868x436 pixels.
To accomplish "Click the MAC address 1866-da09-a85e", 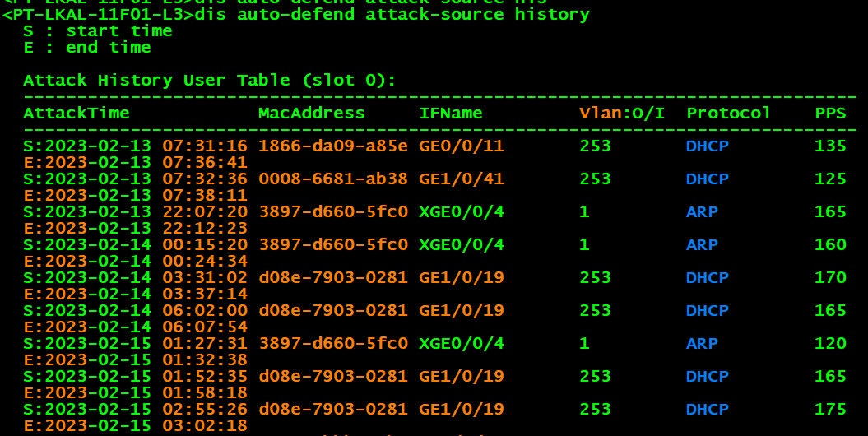I will (x=332, y=146).
